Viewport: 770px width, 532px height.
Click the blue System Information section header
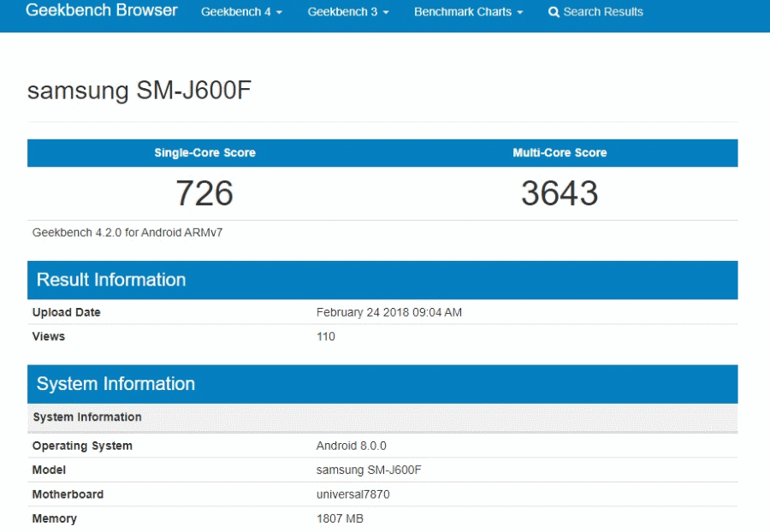click(115, 384)
